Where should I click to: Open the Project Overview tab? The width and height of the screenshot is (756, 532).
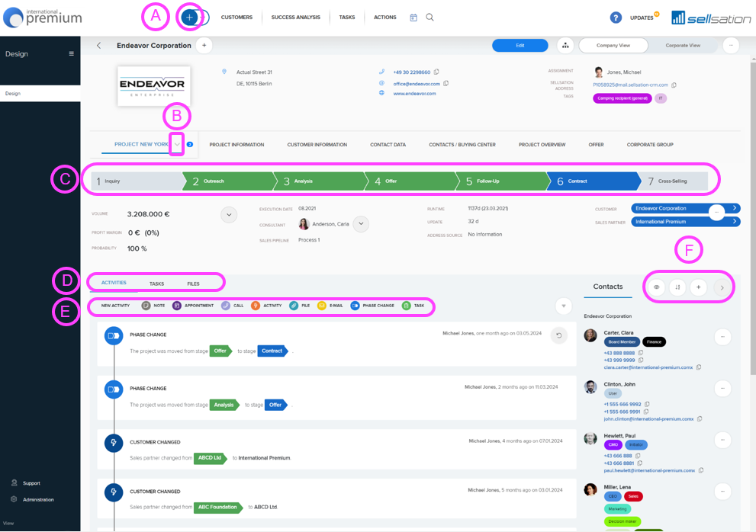coord(542,145)
